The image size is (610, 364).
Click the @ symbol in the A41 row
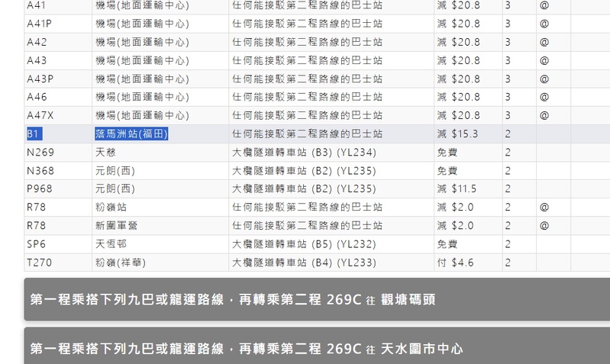544,5
